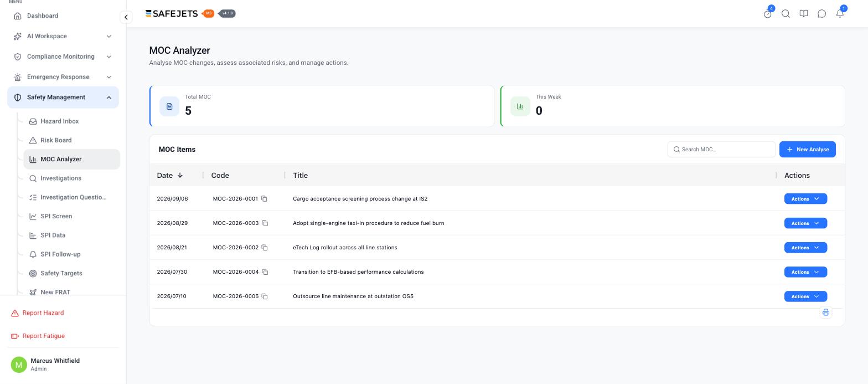
Task: Click date 2026/09/06
Action: (x=172, y=199)
